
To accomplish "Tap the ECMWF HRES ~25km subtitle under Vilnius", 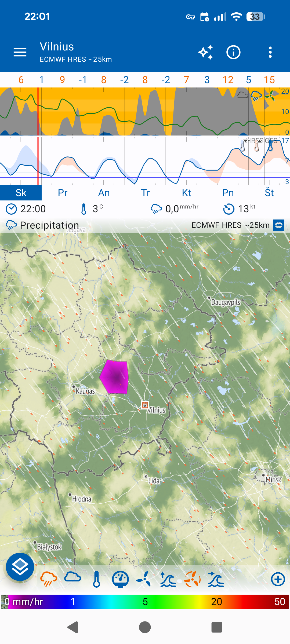I will [76, 59].
